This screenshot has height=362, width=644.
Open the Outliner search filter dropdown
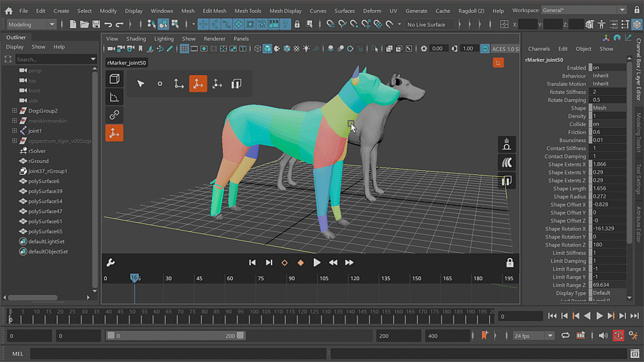tap(93, 60)
